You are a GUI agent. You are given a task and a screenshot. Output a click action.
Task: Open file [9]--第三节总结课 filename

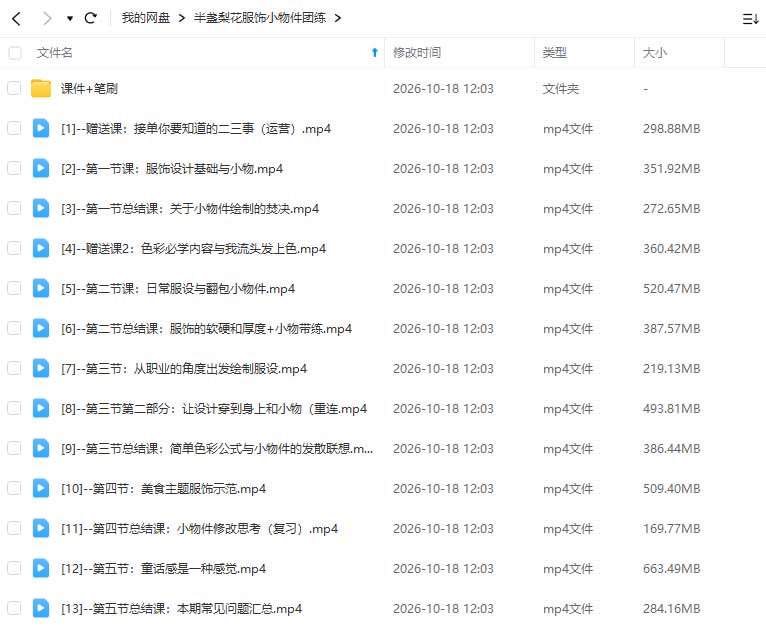[x=217, y=449]
